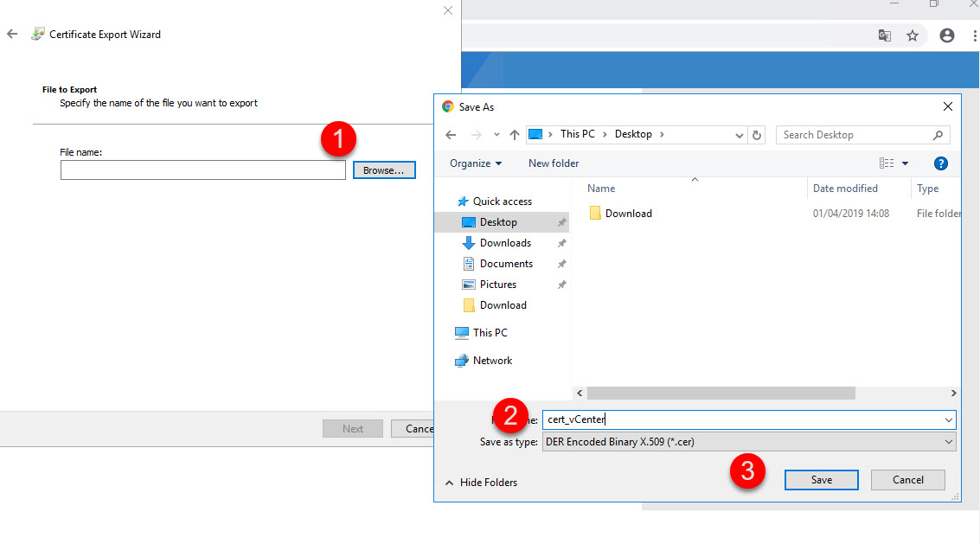Go up one folder level
The image size is (980, 544).
click(x=515, y=135)
